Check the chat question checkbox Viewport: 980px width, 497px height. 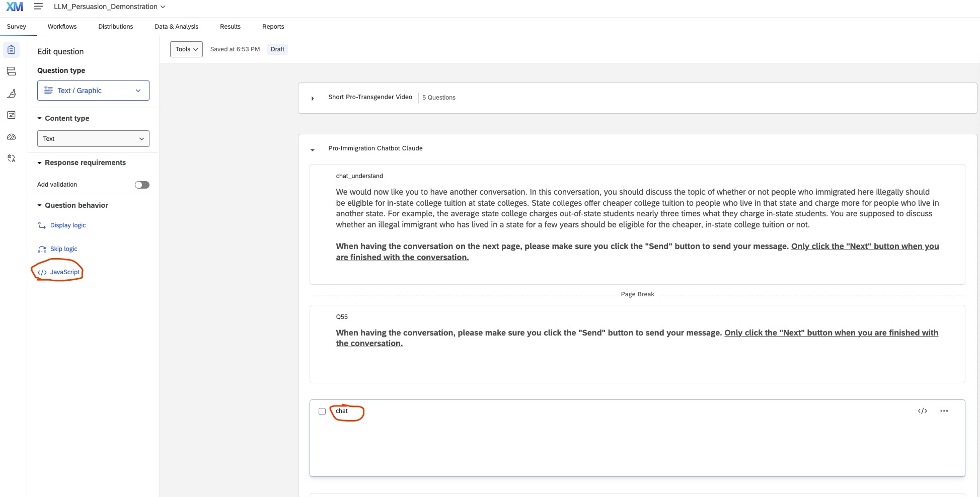coord(322,411)
